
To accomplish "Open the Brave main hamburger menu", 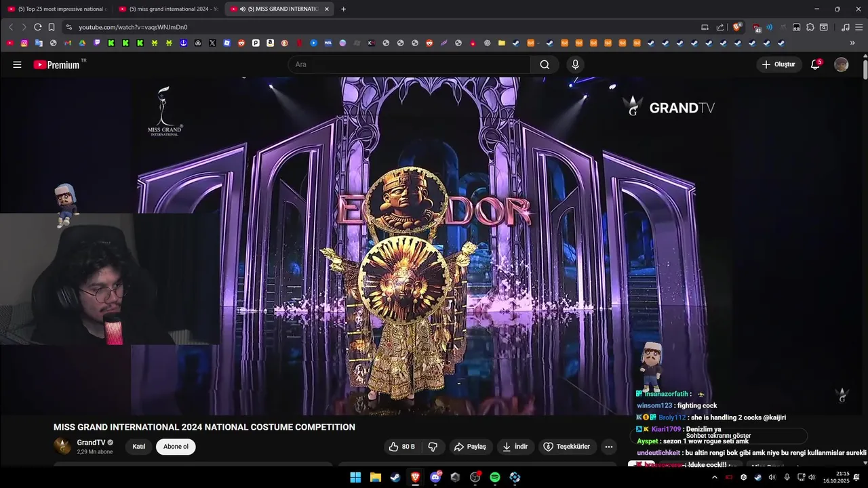I will [x=858, y=27].
